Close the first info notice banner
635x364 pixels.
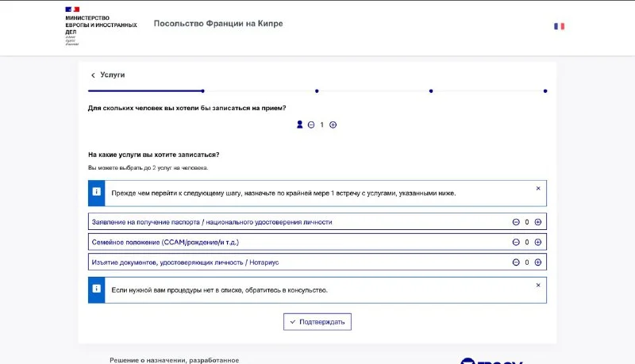(x=537, y=189)
